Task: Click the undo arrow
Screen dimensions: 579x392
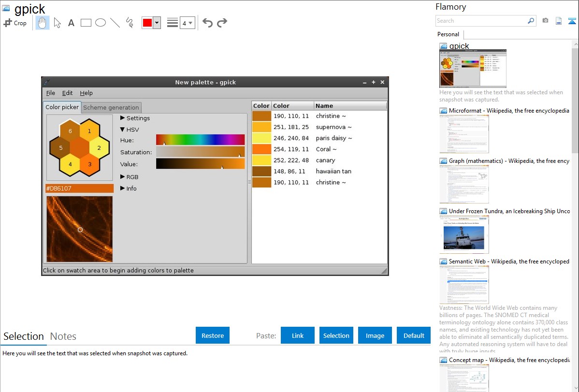Action: coord(207,23)
